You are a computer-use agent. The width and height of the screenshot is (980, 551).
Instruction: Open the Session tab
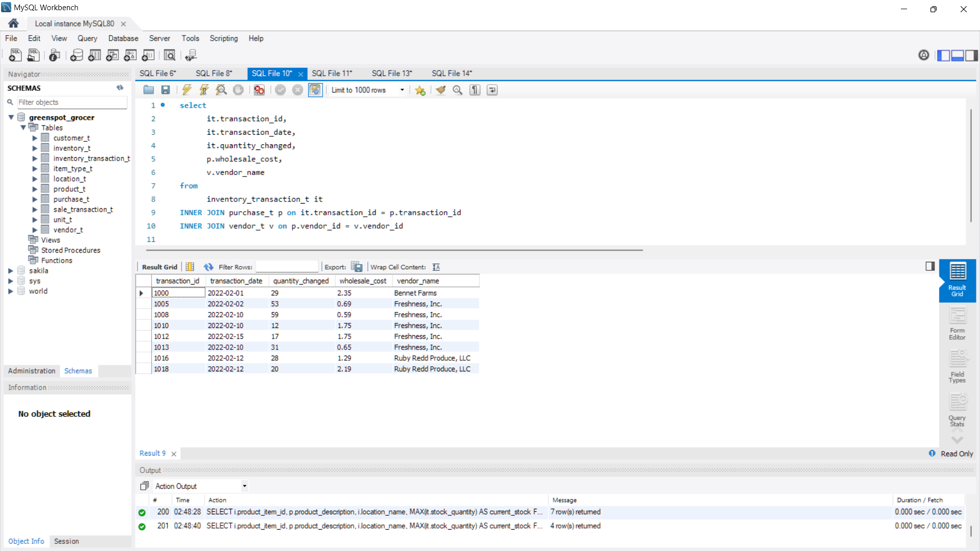[x=66, y=541]
